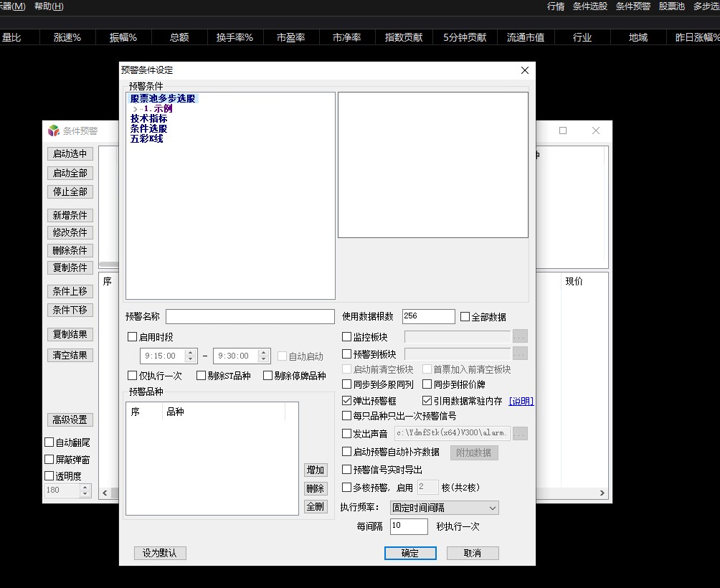The image size is (720, 588).
Task: Check 启动预警自动补齐数据
Action: [x=346, y=452]
